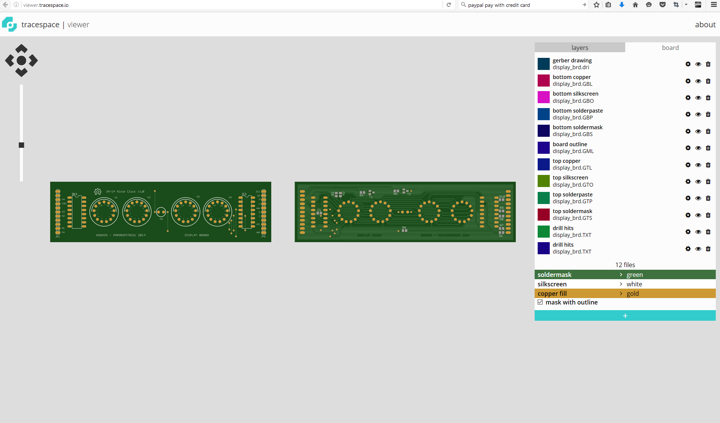Delete the bottom soldermask layer
The height and width of the screenshot is (423, 720).
point(708,131)
